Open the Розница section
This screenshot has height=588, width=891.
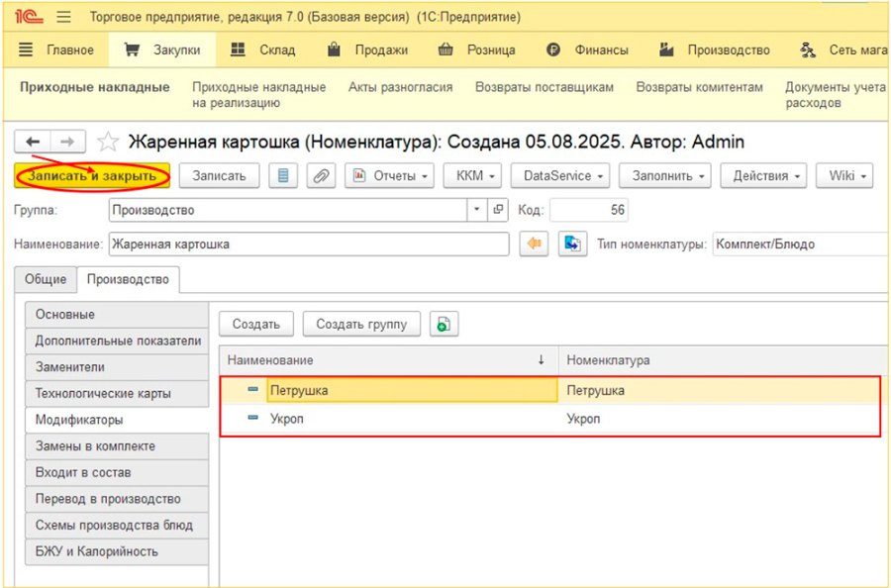[x=477, y=50]
